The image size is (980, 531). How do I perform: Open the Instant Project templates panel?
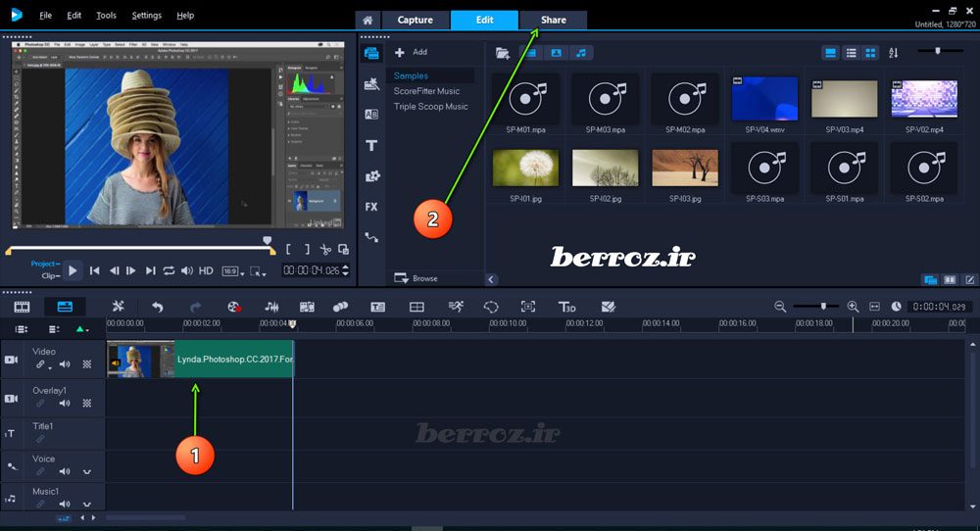(x=371, y=83)
